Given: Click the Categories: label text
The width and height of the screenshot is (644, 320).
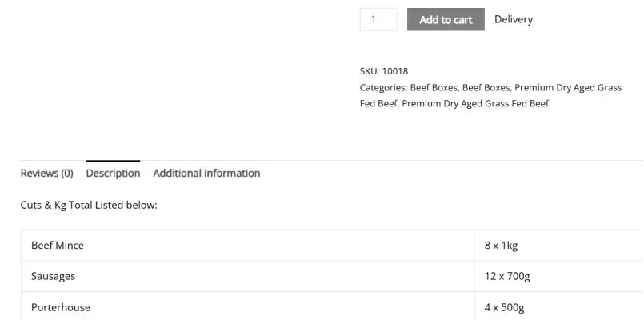Looking at the screenshot, I should pos(384,87).
